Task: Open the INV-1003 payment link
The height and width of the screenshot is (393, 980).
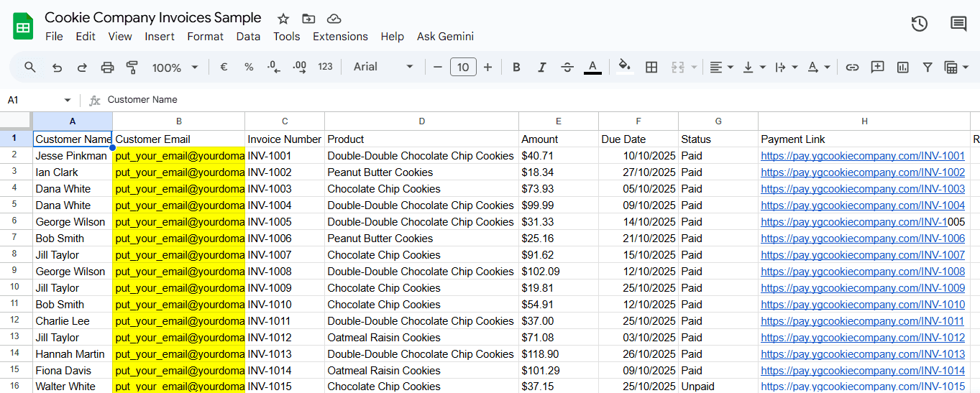Action: tap(862, 189)
